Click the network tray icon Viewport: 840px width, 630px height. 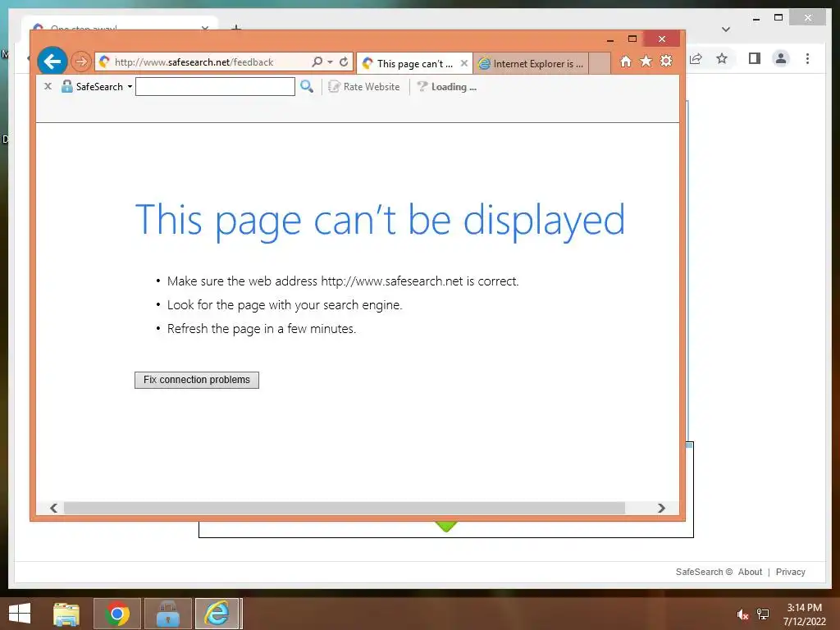pos(763,614)
